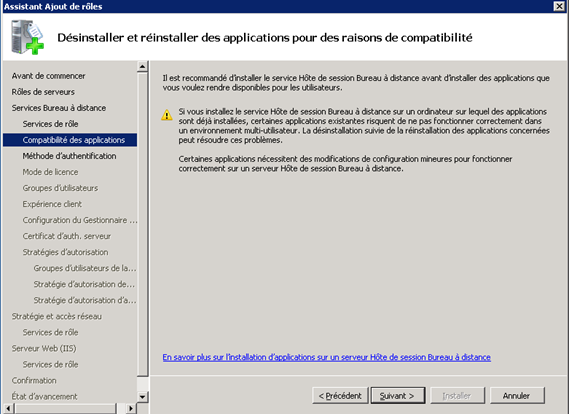Click the horizontal scroll right arrow
569x414 pixels.
point(131,408)
